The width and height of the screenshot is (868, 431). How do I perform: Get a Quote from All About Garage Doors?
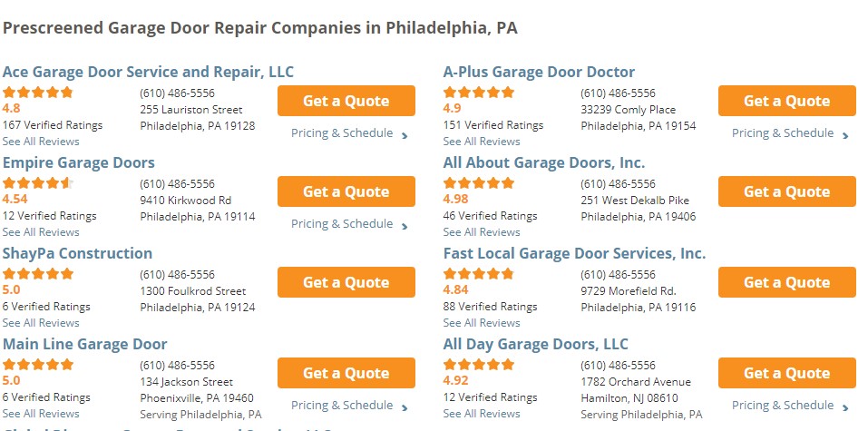(x=787, y=191)
